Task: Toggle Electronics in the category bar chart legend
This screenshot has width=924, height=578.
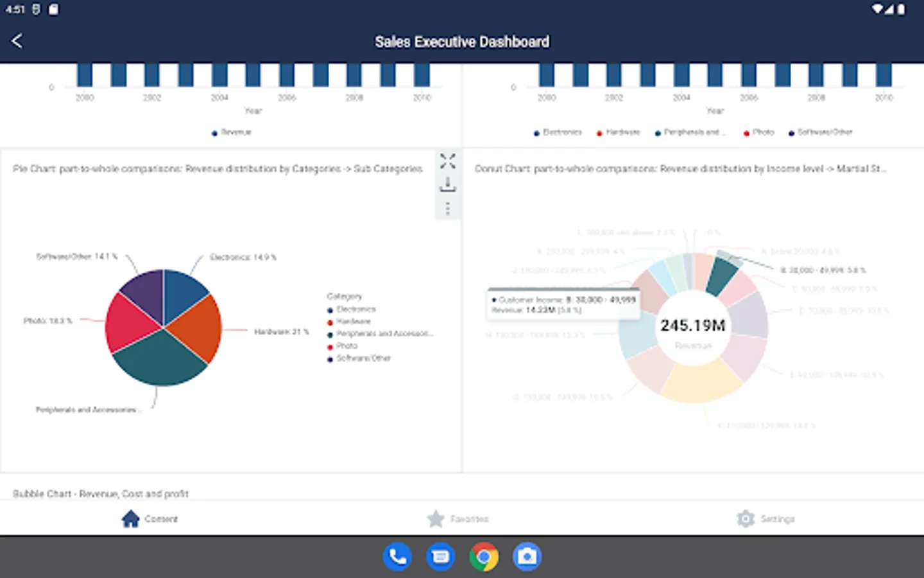Action: click(558, 132)
